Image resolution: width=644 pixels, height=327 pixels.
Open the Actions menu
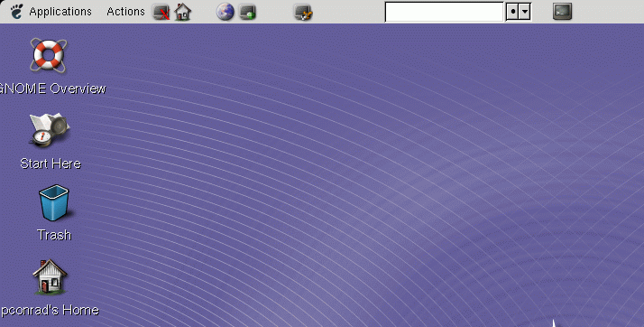coord(125,12)
